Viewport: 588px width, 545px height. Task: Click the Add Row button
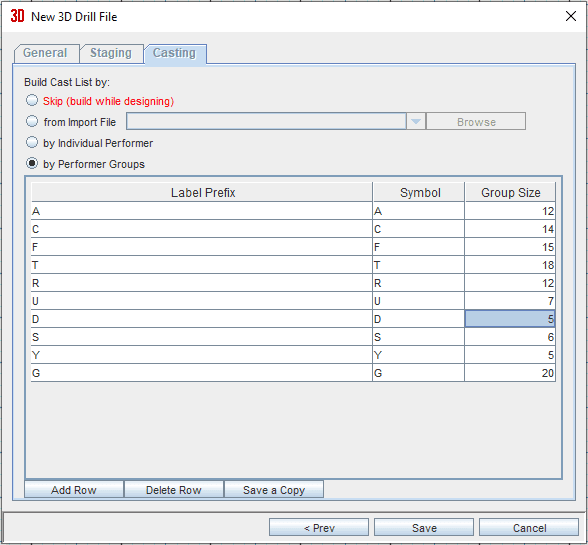click(74, 489)
